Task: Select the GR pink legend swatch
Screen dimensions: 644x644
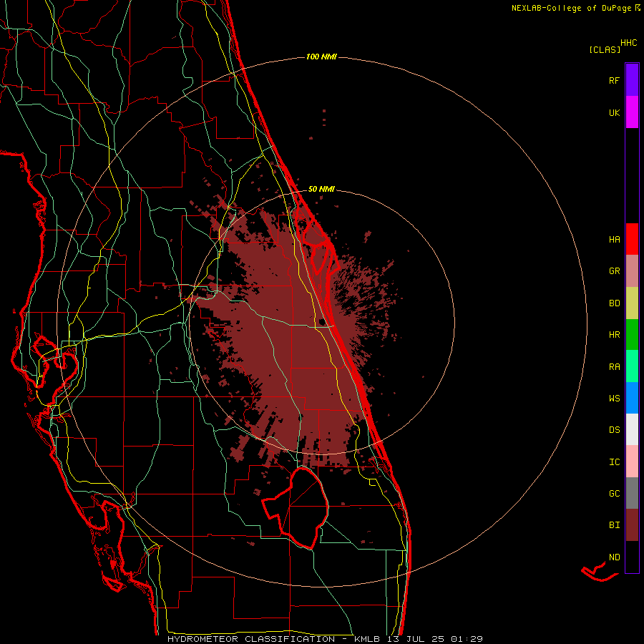Action: 632,271
